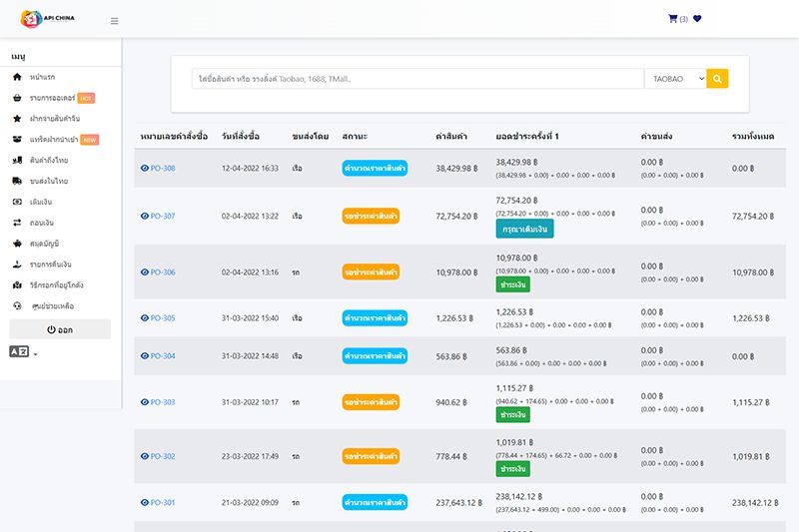Open the shopping cart icon

[x=672, y=19]
